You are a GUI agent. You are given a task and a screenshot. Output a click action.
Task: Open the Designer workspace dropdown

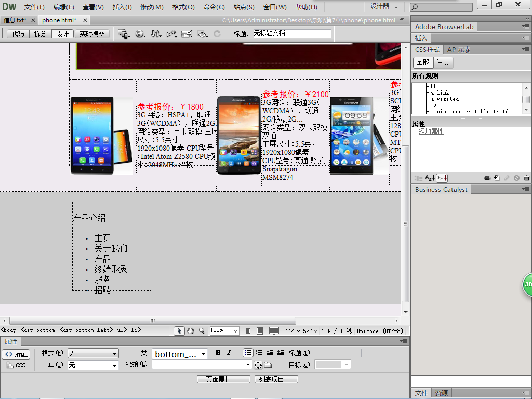[384, 6]
